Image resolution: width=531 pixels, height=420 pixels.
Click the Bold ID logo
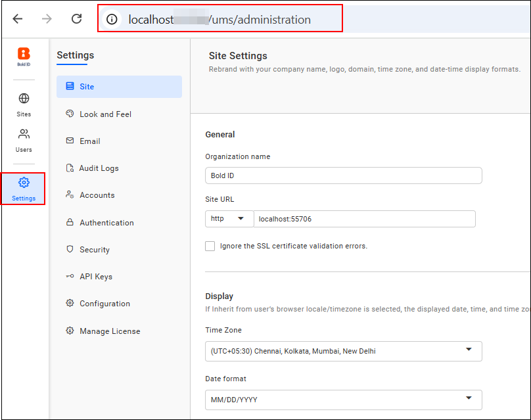[24, 57]
